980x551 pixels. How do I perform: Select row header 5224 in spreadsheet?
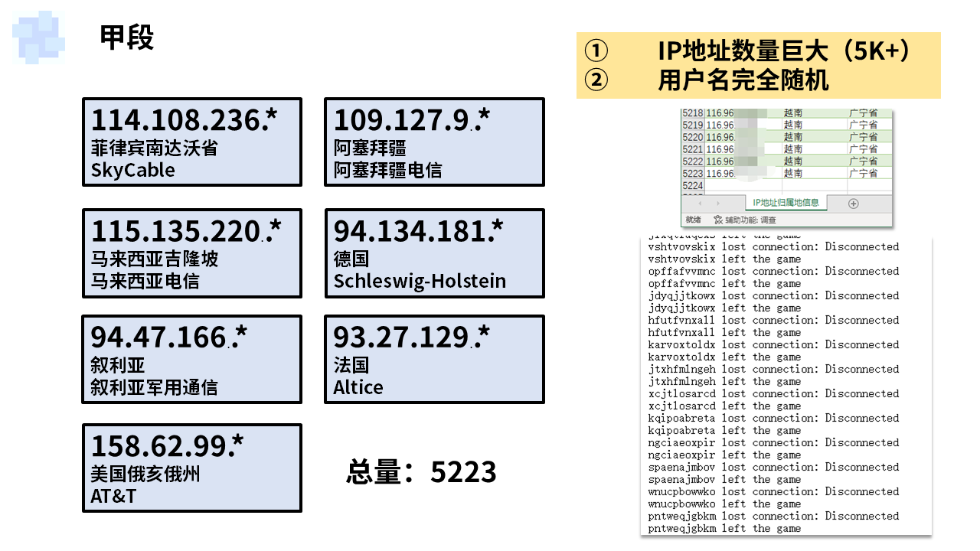[x=693, y=186]
